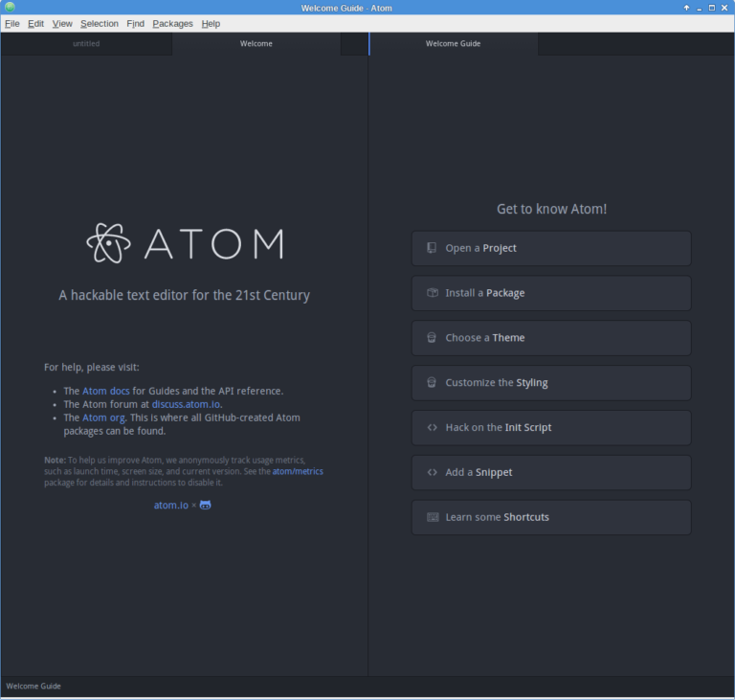This screenshot has height=700, width=735.
Task: Minimize the Atom window
Action: tap(699, 8)
